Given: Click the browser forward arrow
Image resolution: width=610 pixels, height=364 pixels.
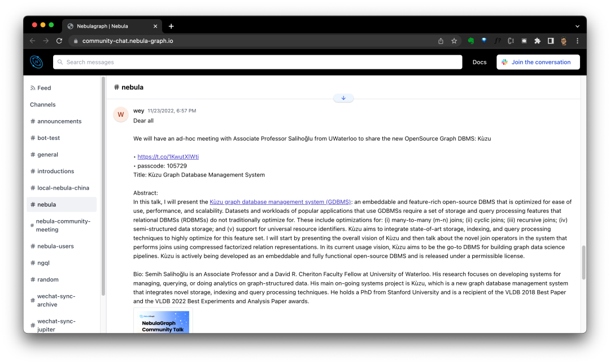Looking at the screenshot, I should click(x=46, y=41).
